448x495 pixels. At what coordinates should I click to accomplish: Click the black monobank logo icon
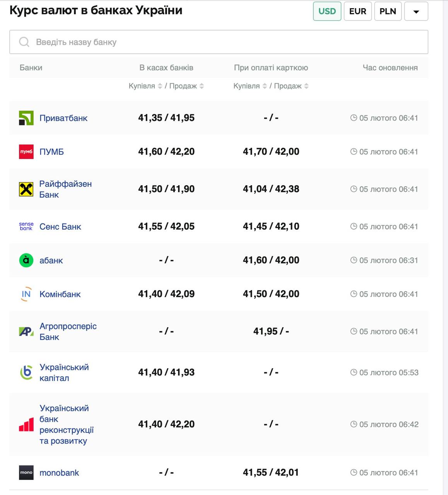26,473
